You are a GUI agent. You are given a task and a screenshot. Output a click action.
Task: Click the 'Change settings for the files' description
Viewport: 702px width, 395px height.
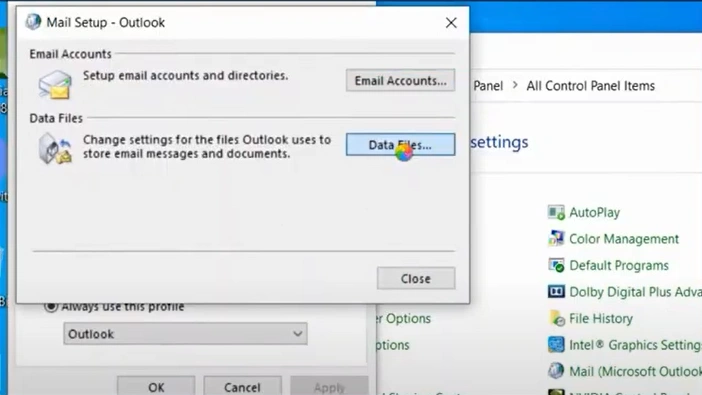click(207, 146)
